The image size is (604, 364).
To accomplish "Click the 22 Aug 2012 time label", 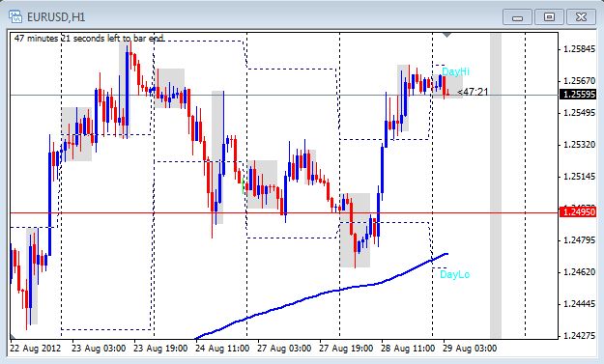I will pos(36,349).
